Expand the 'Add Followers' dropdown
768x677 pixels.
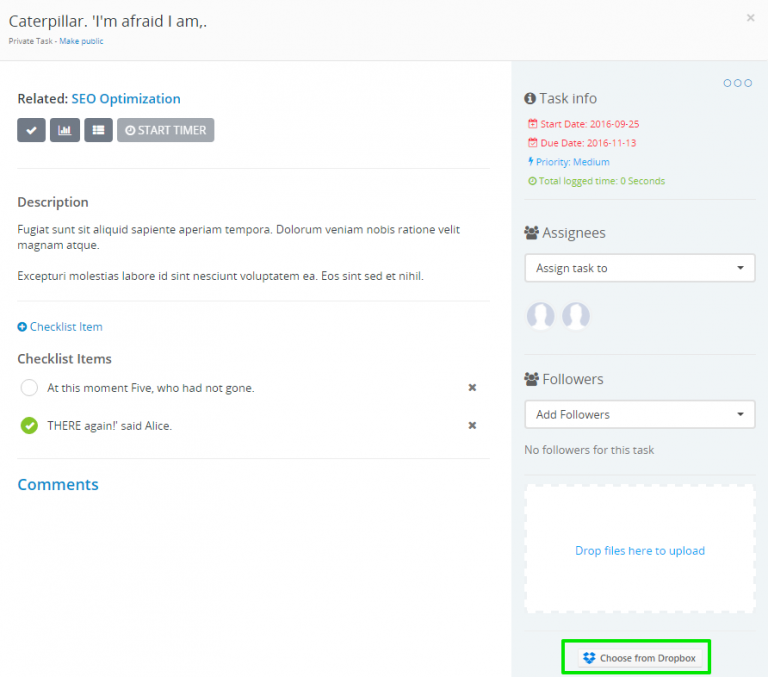(639, 414)
